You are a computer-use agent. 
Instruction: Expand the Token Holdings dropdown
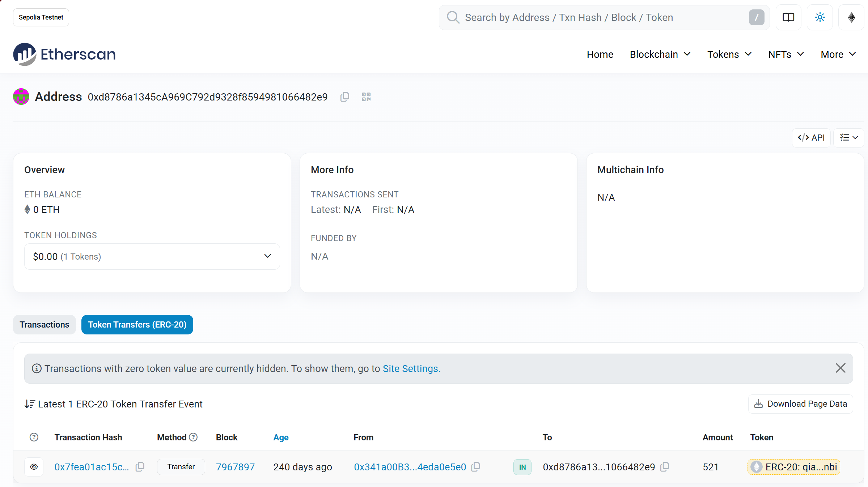[152, 256]
